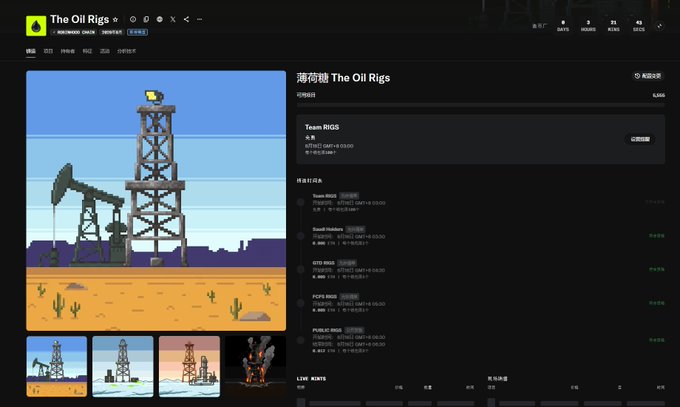Click the green eligibility link on FCFS RIGS row
The image size is (680, 407).
point(657,303)
